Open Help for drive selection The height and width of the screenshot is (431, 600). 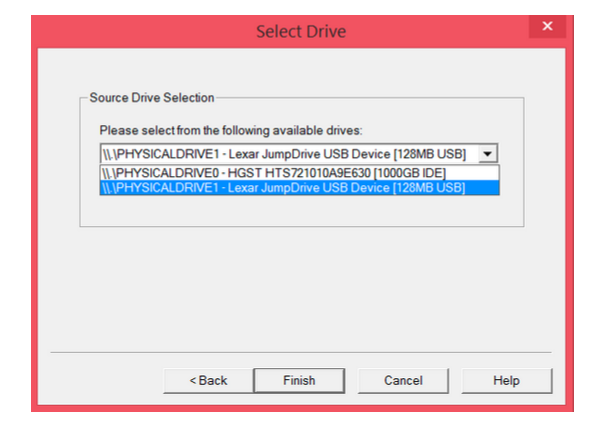[506, 380]
